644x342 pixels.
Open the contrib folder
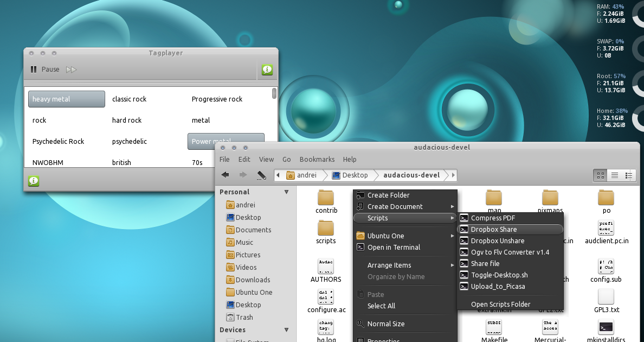click(x=326, y=199)
